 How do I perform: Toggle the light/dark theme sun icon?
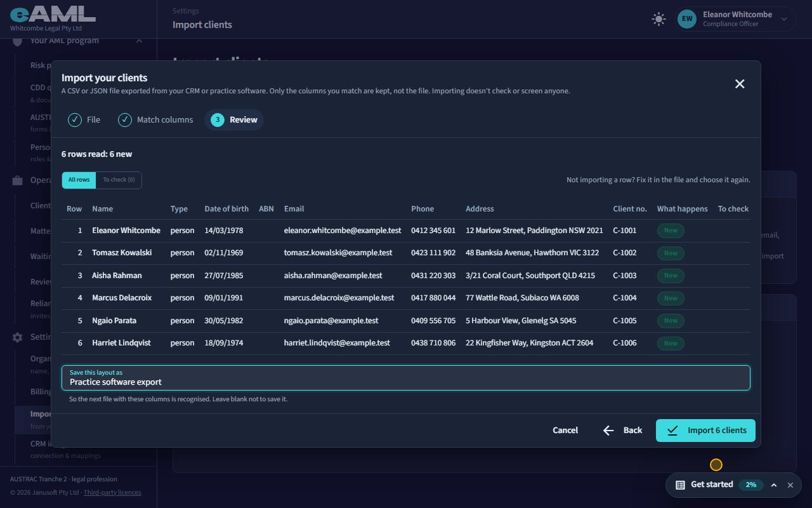point(659,19)
